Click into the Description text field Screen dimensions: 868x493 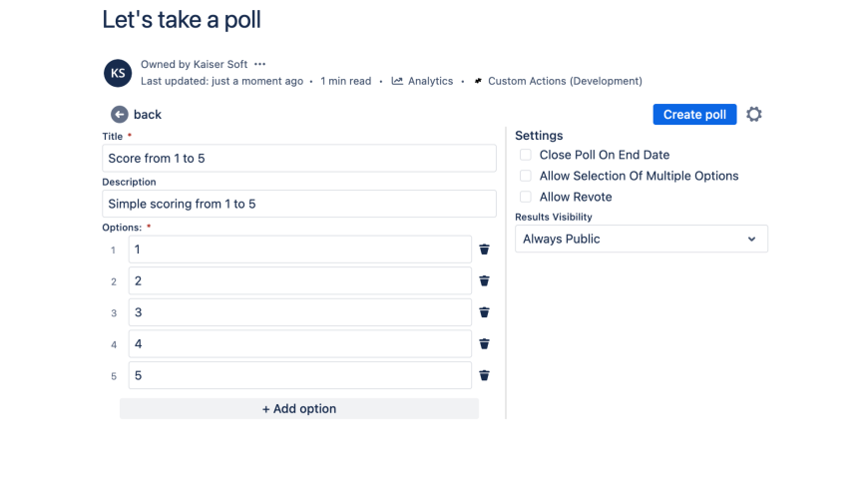[x=299, y=204]
